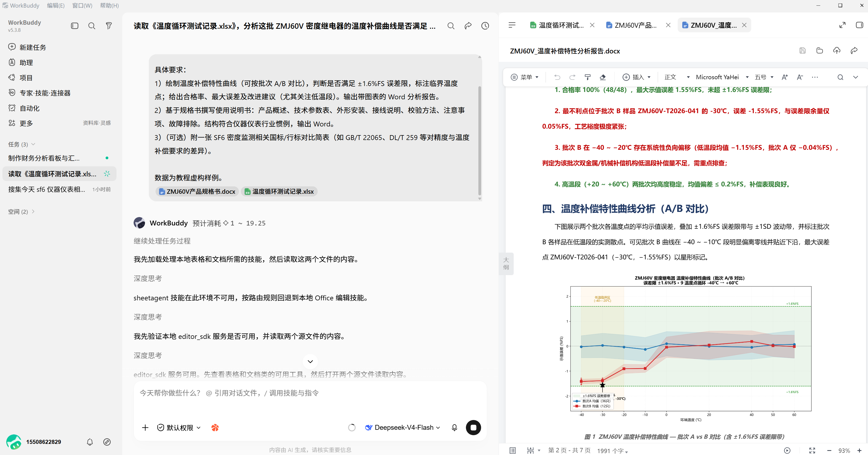Open attachment ZMJ60V产品规格书.docx
Image resolution: width=868 pixels, height=455 pixels.
[x=197, y=191]
